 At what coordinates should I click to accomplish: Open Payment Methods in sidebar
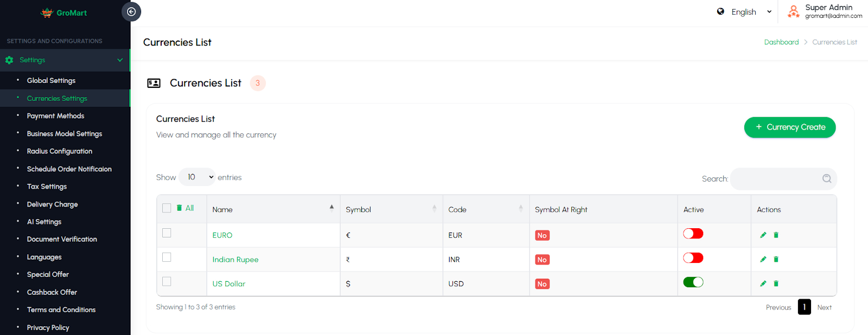coord(55,116)
